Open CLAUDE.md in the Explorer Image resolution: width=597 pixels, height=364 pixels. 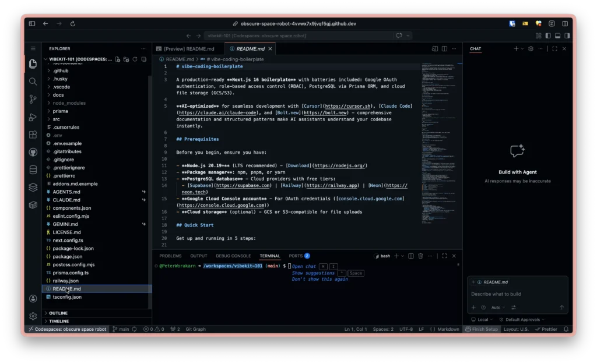pyautogui.click(x=66, y=200)
